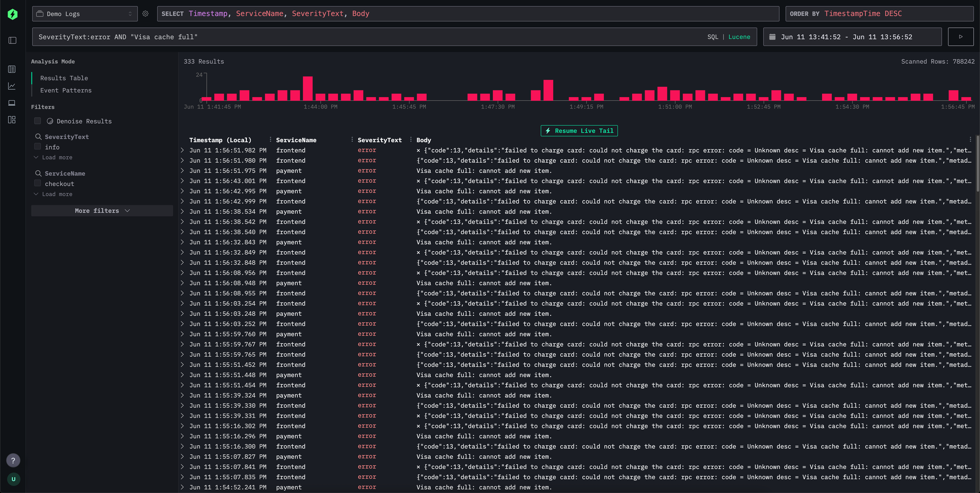This screenshot has height=493, width=980.
Task: Expand the first log row chevron
Action: coord(183,150)
